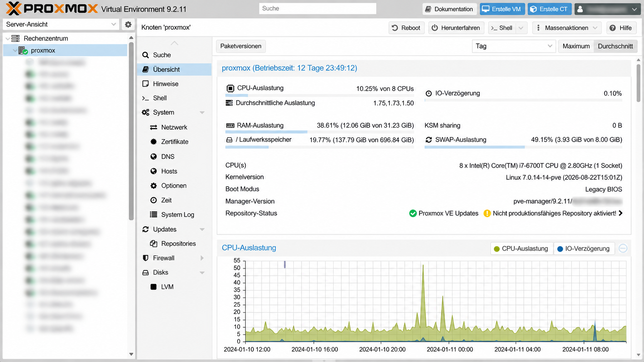
Task: Click the Repositories files icon
Action: (x=154, y=244)
